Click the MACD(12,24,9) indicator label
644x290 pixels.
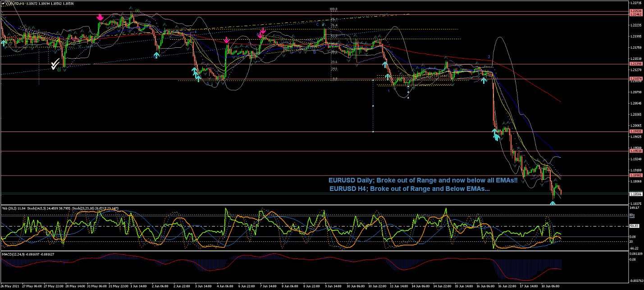coord(15,254)
